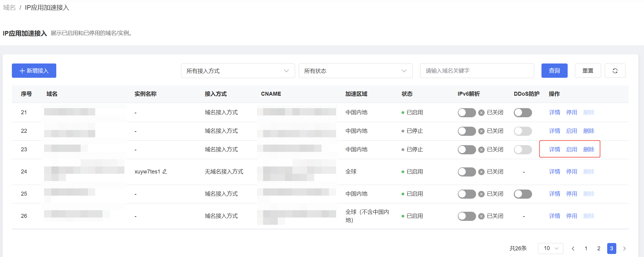Click 启用 for row 23
Image resolution: width=644 pixels, height=257 pixels.
572,150
